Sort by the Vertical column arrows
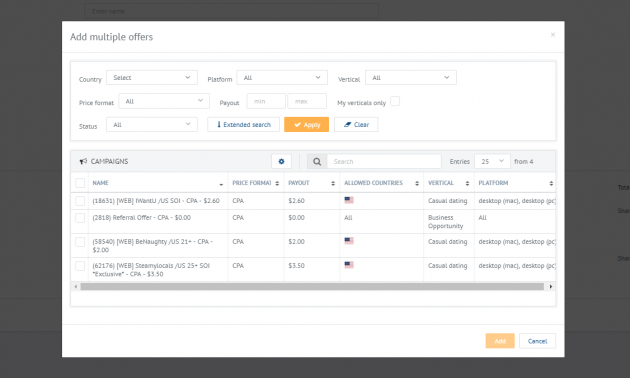630x378 pixels. (467, 183)
